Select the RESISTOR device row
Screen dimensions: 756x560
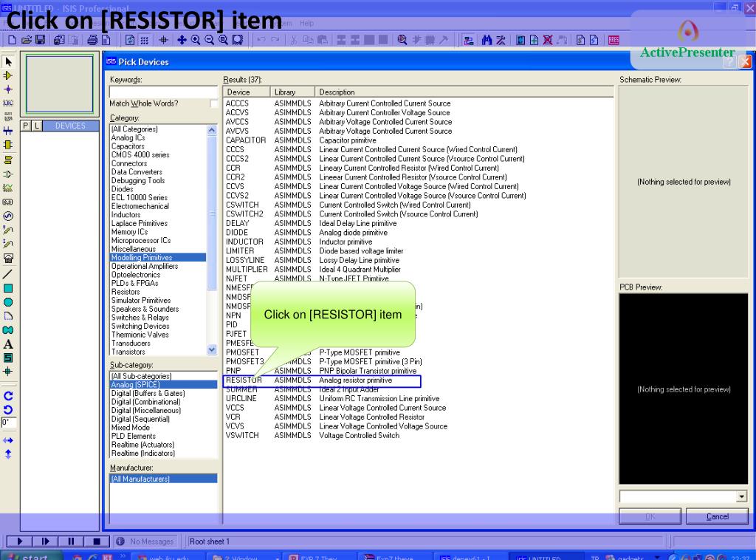(x=322, y=380)
